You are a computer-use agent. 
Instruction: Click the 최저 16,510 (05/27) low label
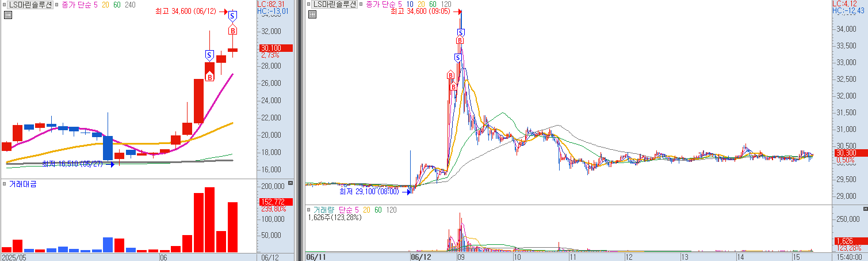tap(72, 164)
